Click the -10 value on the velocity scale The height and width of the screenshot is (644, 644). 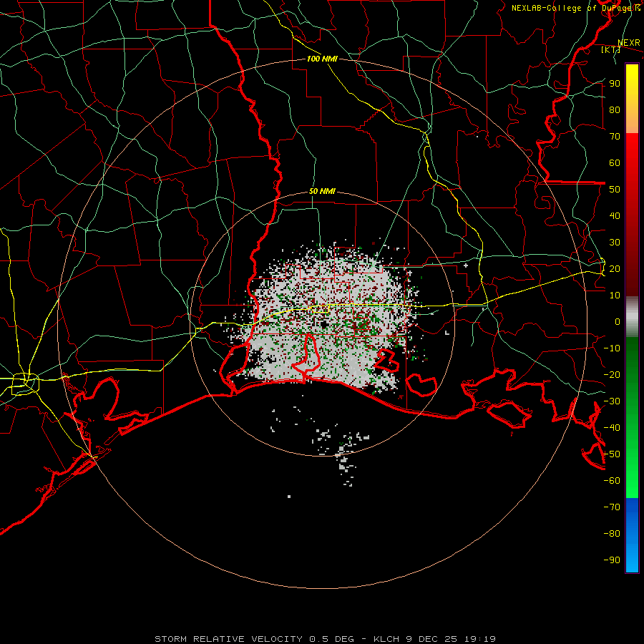pos(612,348)
